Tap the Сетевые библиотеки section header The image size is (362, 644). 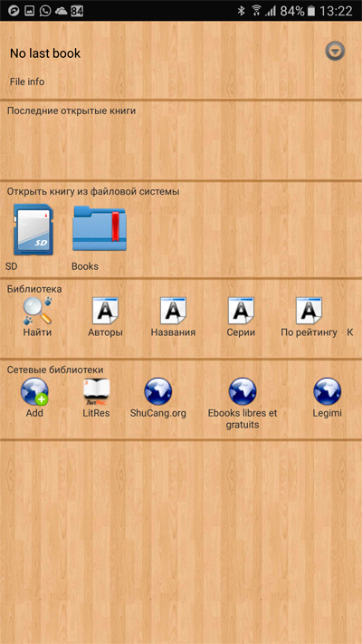(x=55, y=370)
